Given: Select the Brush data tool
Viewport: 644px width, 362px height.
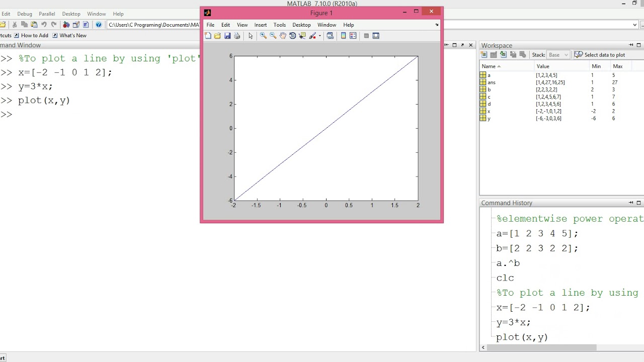Looking at the screenshot, I should 312,36.
